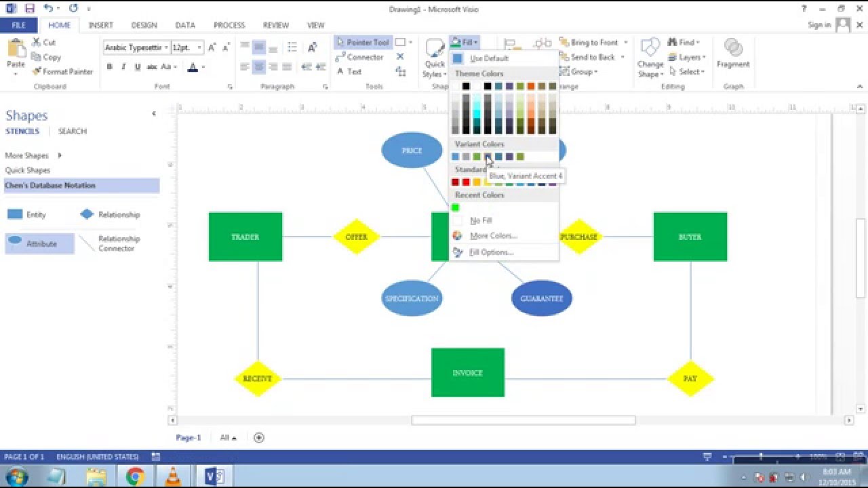Click the Increase Indent icon
The image size is (868, 488).
coord(321,67)
